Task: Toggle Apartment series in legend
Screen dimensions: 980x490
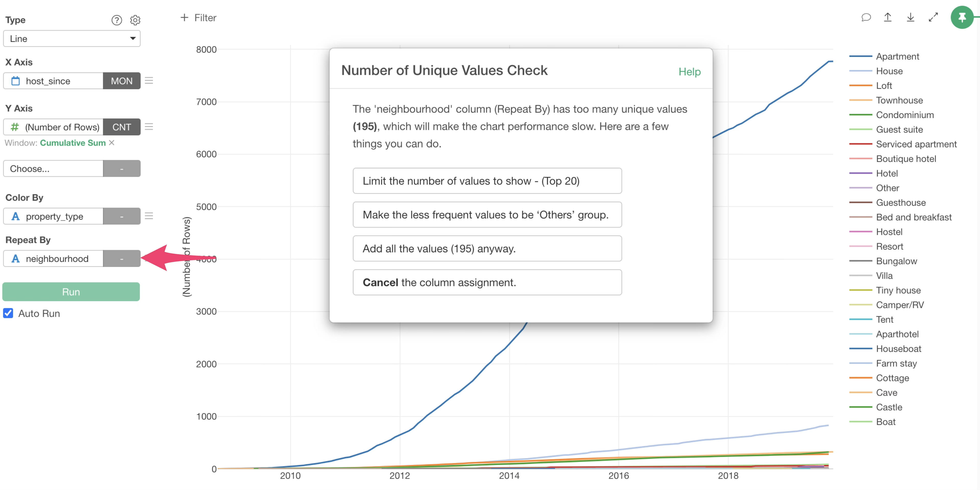Action: pyautogui.click(x=898, y=56)
